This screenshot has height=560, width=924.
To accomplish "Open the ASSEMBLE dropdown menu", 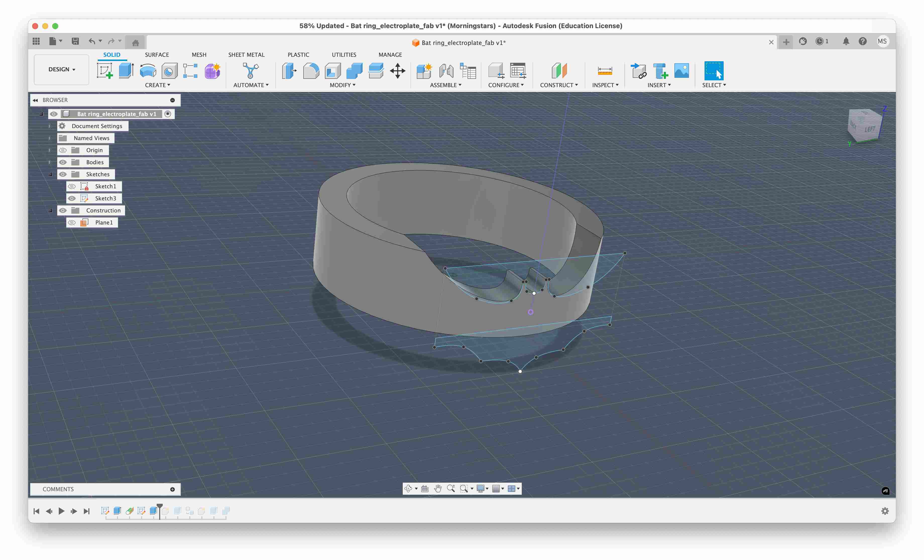I will [x=445, y=85].
